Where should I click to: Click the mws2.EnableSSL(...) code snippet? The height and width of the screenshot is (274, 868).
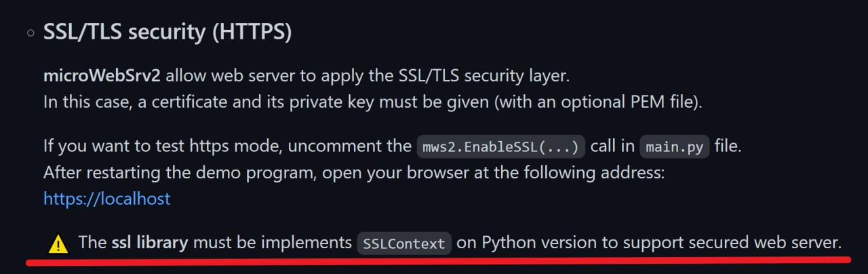coord(500,146)
